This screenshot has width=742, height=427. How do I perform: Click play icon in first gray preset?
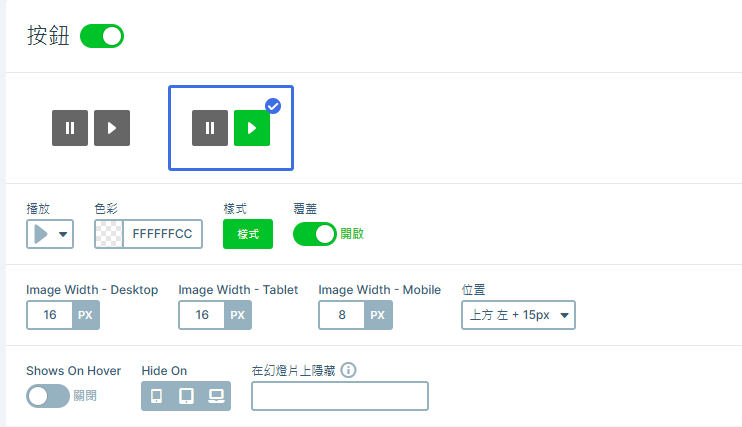112,128
